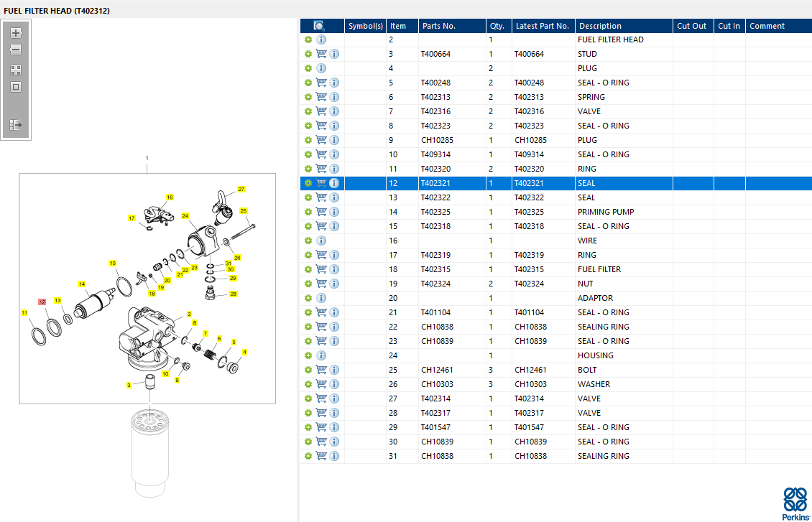Sort by the Symbol(s) column header
The image size is (812, 522).
(366, 26)
